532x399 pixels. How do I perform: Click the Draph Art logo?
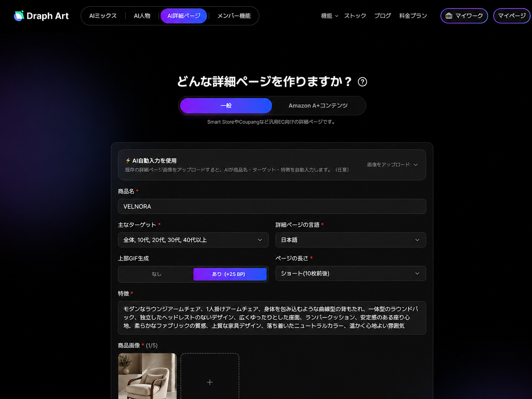tap(41, 16)
